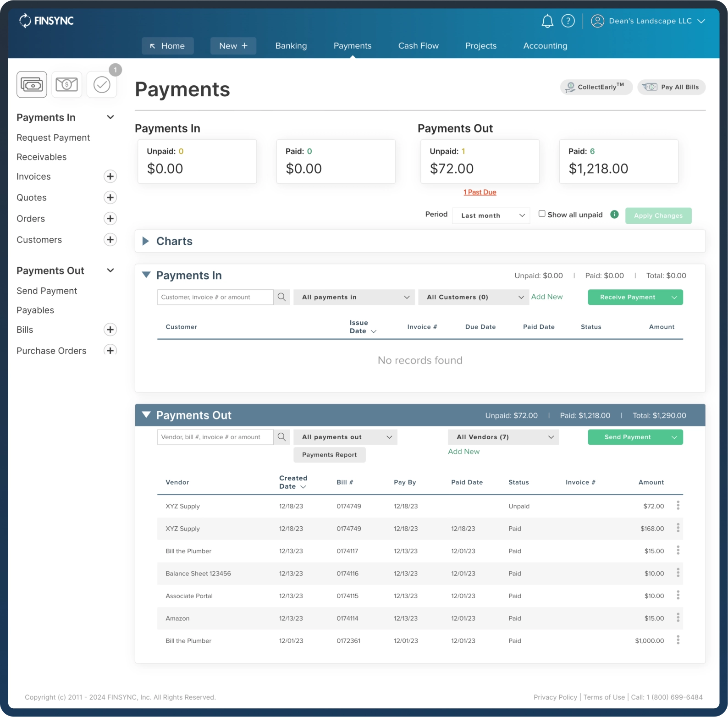Click the Payments In search field
Screen dimensions: 728x717
click(215, 297)
